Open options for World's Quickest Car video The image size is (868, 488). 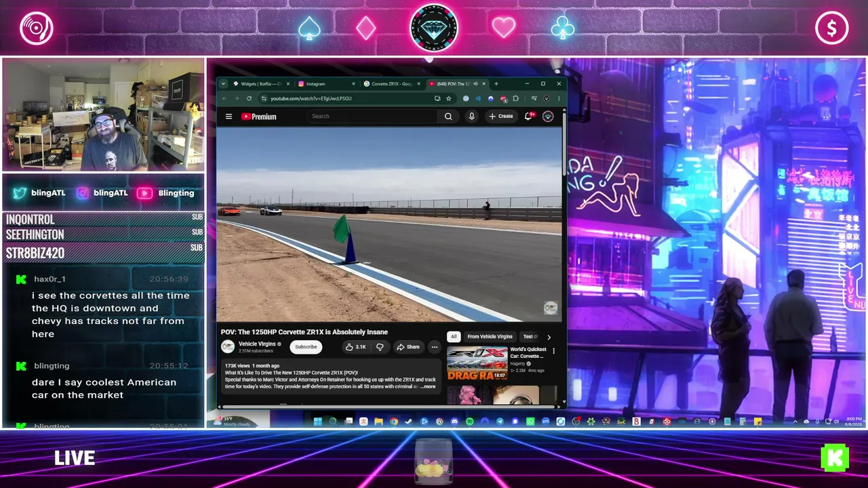pyautogui.click(x=553, y=351)
